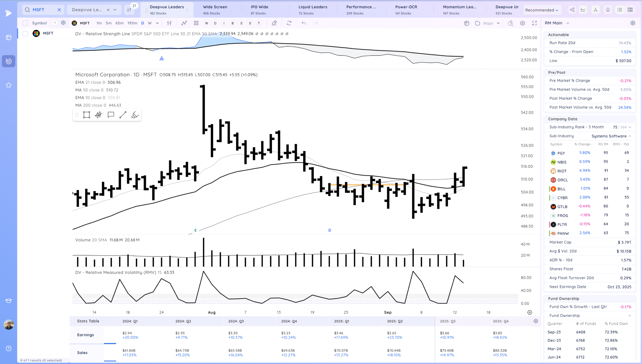This screenshot has width=642, height=364.
Task: Open the filter sliders icon with badge 21
Action: point(129,10)
